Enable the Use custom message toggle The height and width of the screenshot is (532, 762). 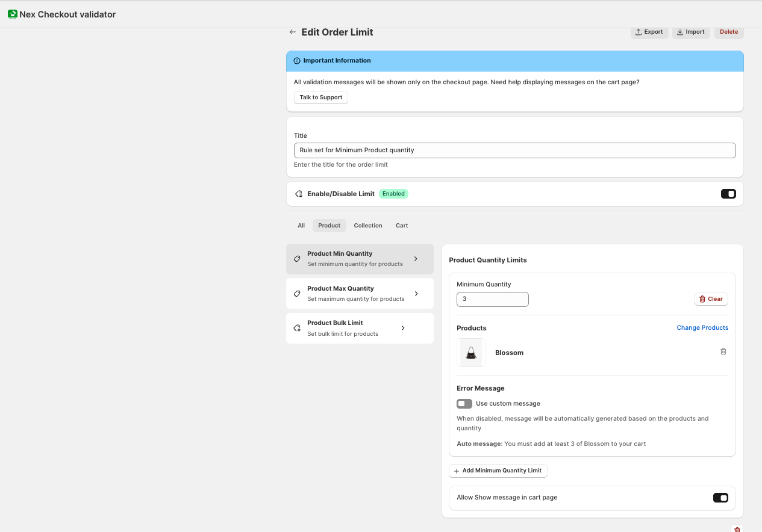464,404
